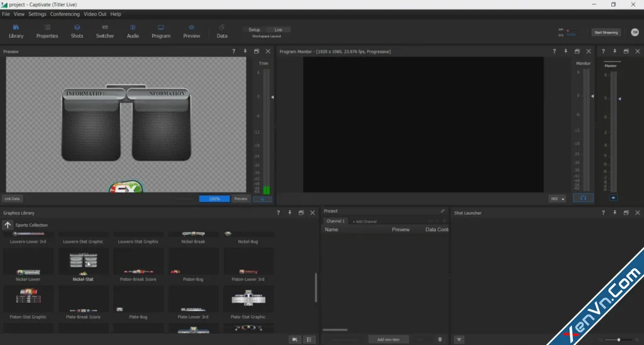Click the Preview button below preview canvas
This screenshot has width=644, height=345.
pyautogui.click(x=241, y=198)
